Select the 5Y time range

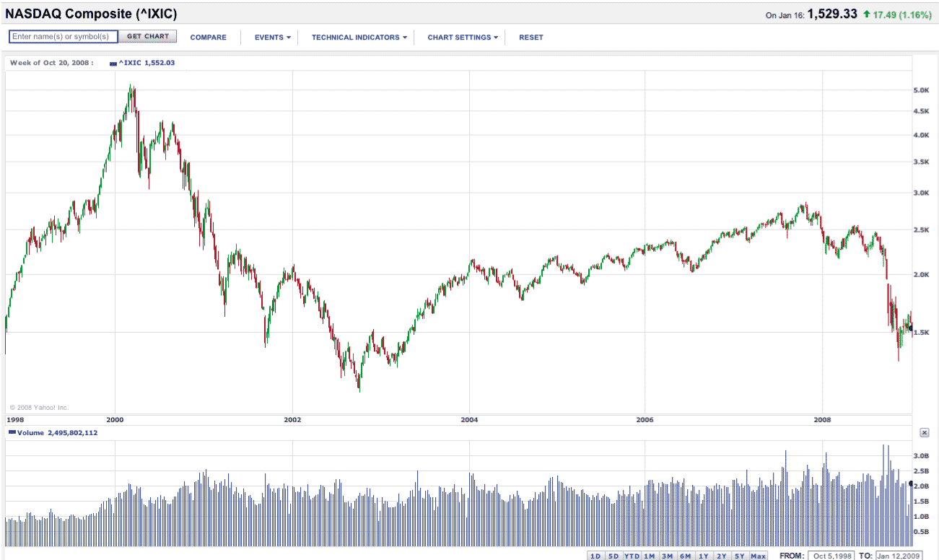[740, 556]
